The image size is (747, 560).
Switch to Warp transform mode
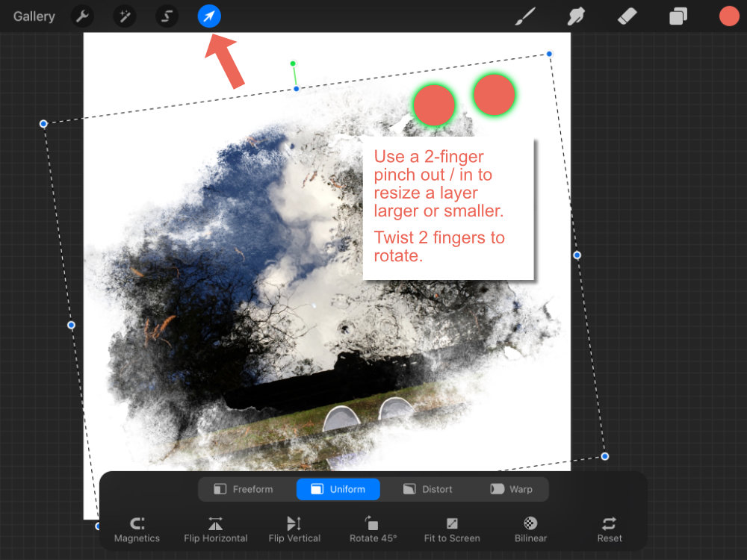click(511, 489)
